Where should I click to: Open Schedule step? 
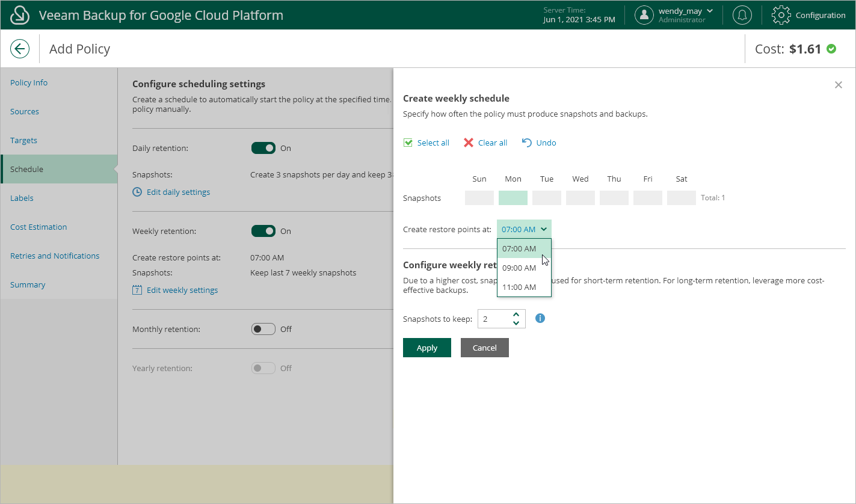point(59,169)
